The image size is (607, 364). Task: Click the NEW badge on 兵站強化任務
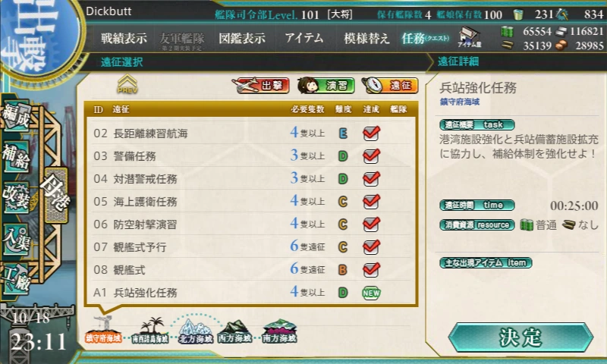click(x=371, y=293)
